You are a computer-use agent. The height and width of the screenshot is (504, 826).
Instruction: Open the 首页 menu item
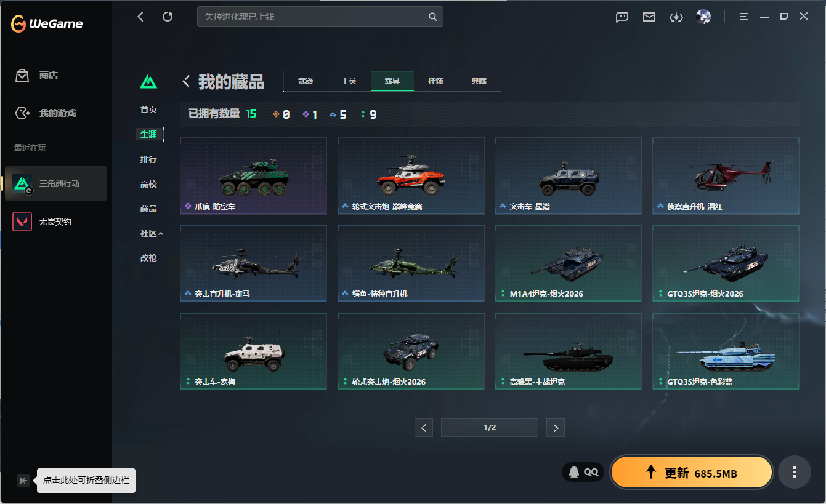coord(148,110)
